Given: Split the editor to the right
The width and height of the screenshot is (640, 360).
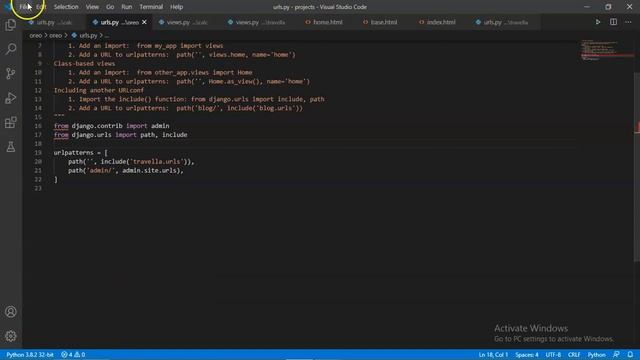Looking at the screenshot, I should [x=613, y=22].
